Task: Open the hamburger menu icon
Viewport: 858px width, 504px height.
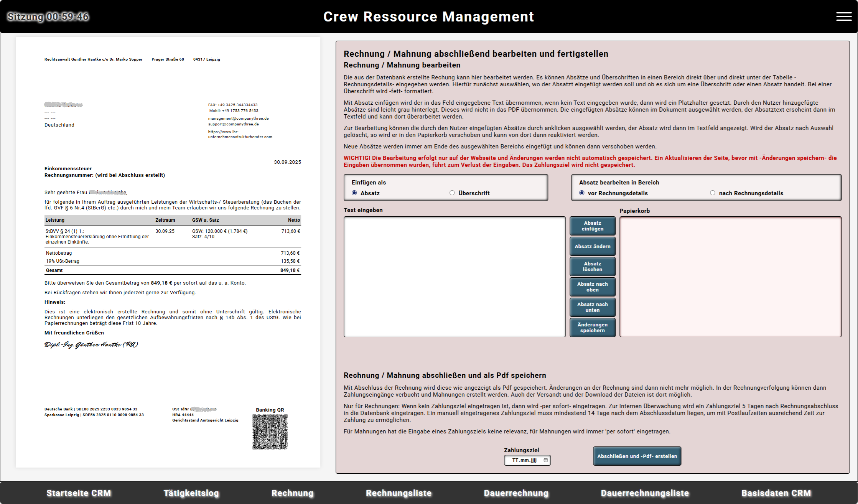Action: pos(843,16)
